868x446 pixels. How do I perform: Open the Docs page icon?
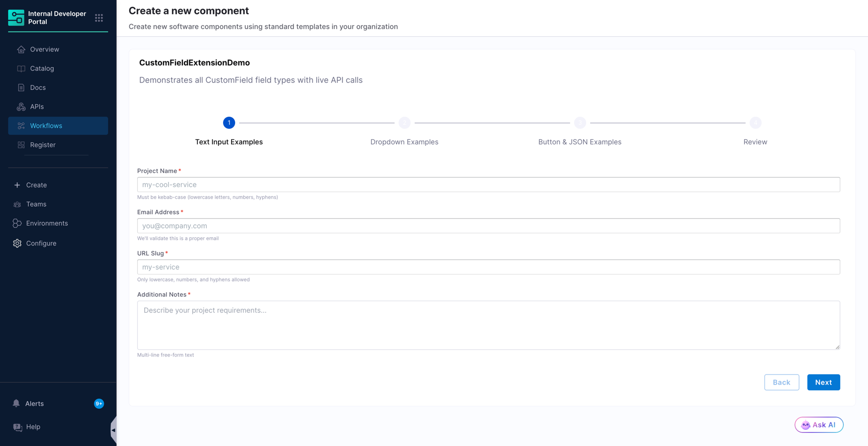pos(21,87)
